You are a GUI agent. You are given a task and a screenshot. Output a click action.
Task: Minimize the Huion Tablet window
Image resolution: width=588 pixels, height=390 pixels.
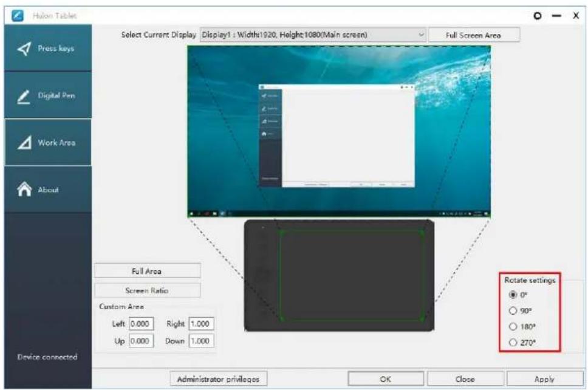(x=557, y=16)
